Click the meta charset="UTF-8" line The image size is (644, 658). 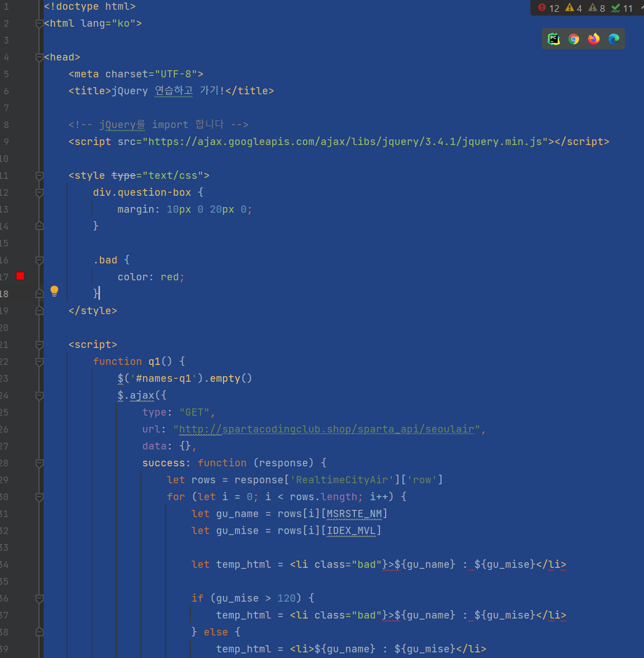pyautogui.click(x=136, y=74)
